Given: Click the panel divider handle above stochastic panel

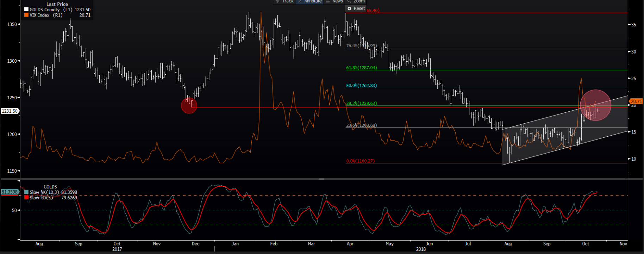Looking at the screenshot, I should 321,179.
